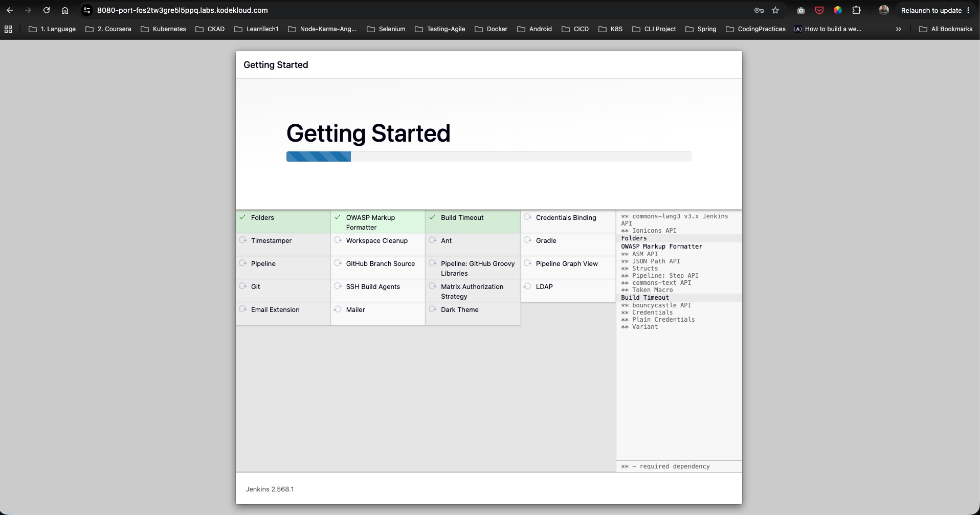Click the SSH Build Agents plugin label
Viewport: 980px width, 515px height.
pos(373,286)
